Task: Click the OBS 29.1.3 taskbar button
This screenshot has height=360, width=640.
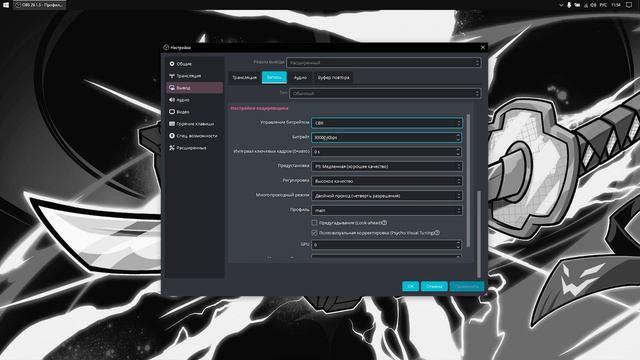Action: tap(39, 5)
